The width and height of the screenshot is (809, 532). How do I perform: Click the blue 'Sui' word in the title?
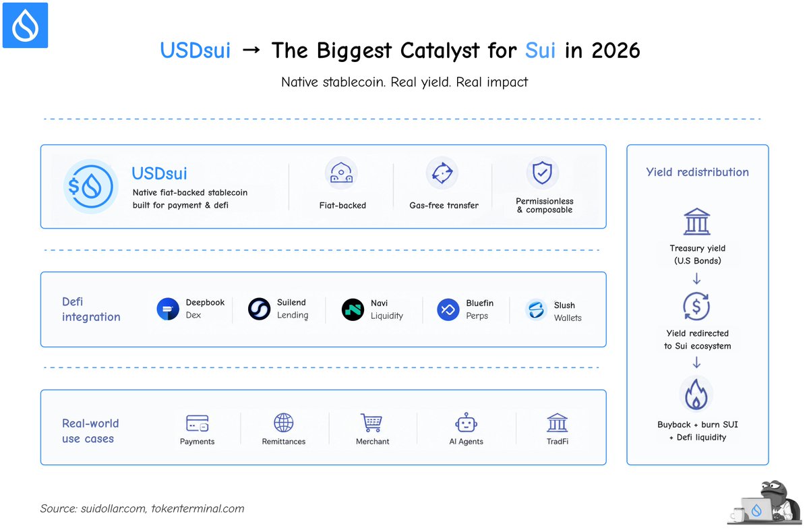pos(541,51)
